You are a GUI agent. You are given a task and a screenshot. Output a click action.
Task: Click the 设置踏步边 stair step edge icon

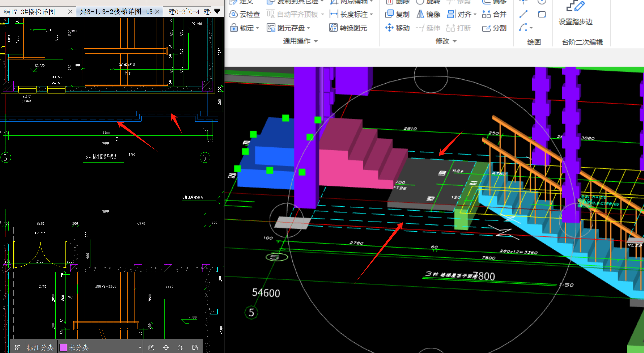pos(575,6)
